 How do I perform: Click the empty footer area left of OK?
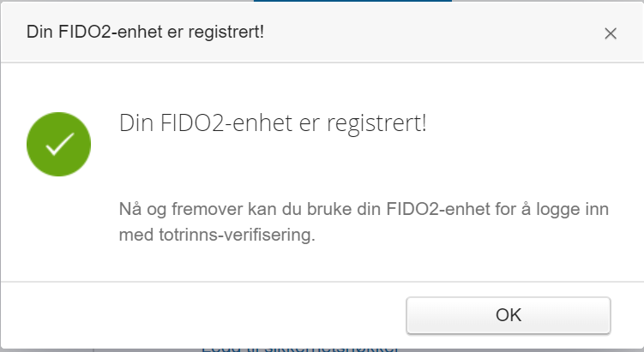(x=206, y=315)
